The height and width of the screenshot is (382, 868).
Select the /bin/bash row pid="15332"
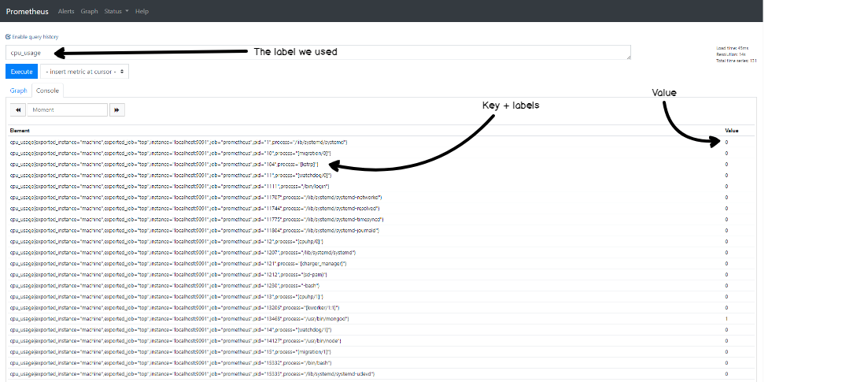[x=382, y=362]
